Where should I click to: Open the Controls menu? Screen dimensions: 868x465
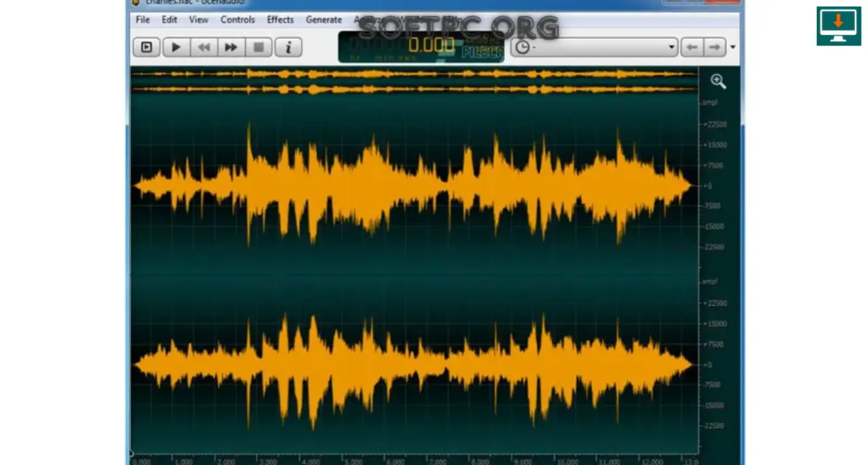point(238,20)
